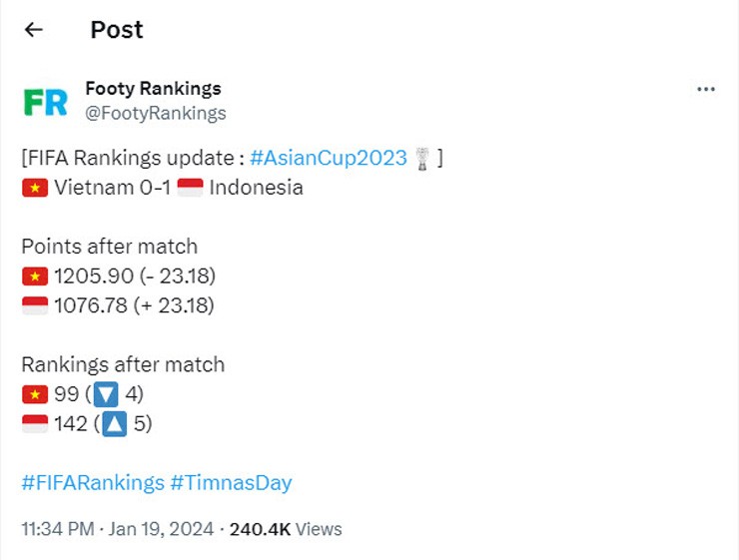Click the Footy Rankings FR avatar

point(45,101)
